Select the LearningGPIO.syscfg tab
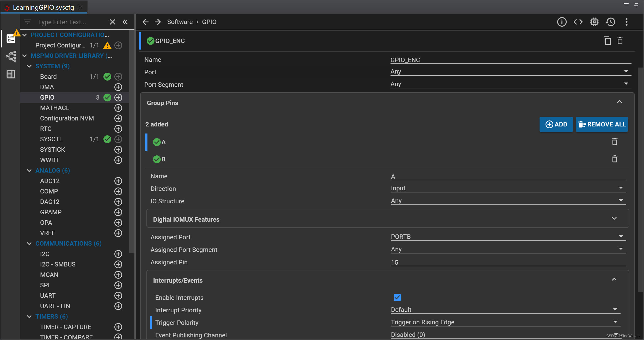Image resolution: width=644 pixels, height=340 pixels. point(43,7)
